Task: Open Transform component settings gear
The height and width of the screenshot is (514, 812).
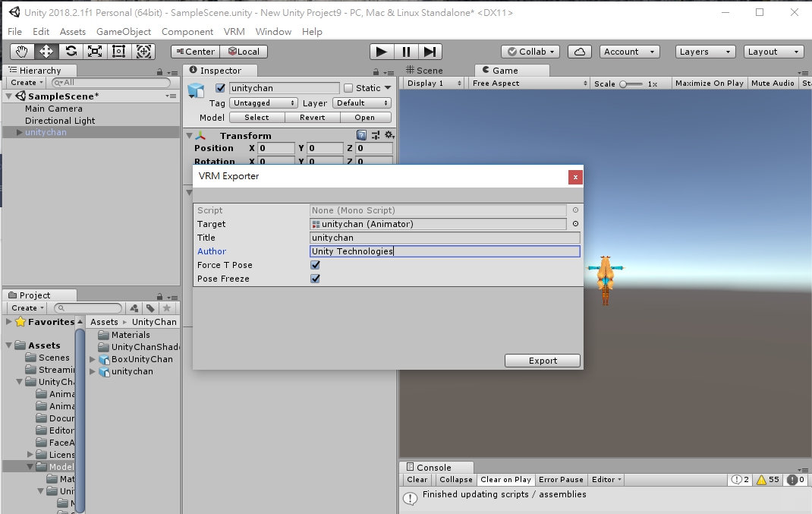Action: pyautogui.click(x=389, y=135)
